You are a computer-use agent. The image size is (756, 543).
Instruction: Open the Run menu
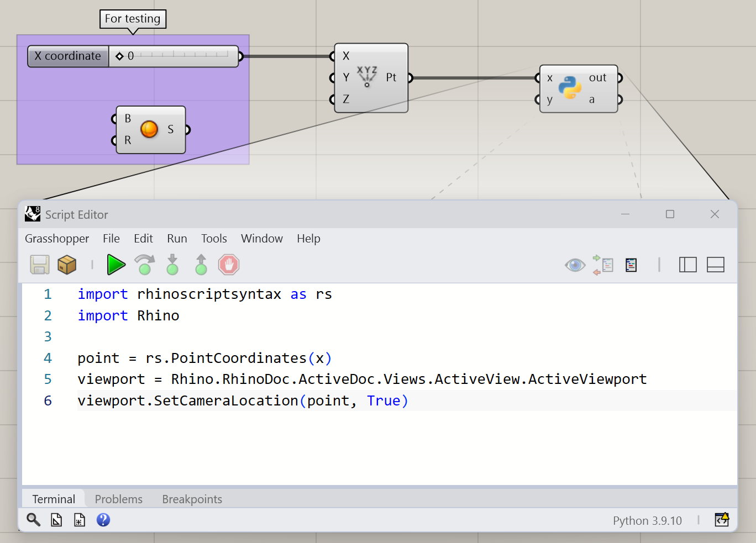click(177, 239)
